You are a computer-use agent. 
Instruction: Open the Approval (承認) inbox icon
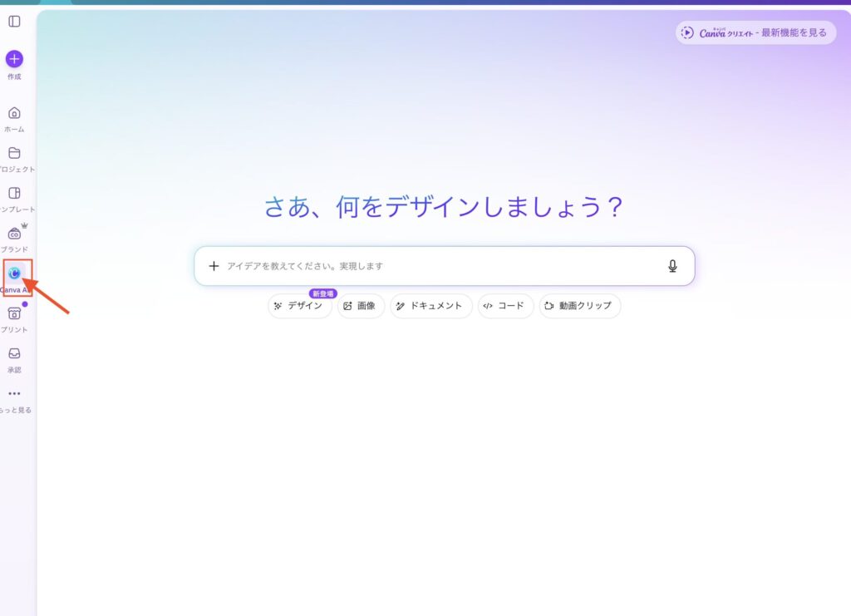[14, 354]
